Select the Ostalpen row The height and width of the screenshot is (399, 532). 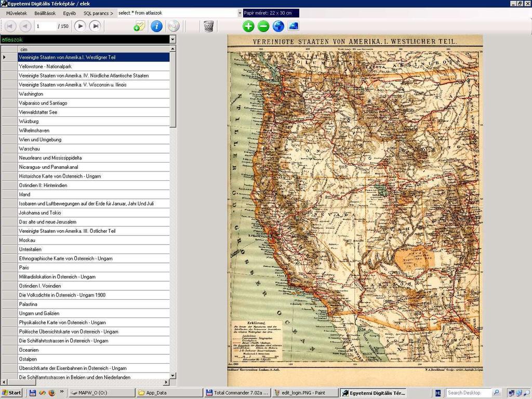(94, 360)
